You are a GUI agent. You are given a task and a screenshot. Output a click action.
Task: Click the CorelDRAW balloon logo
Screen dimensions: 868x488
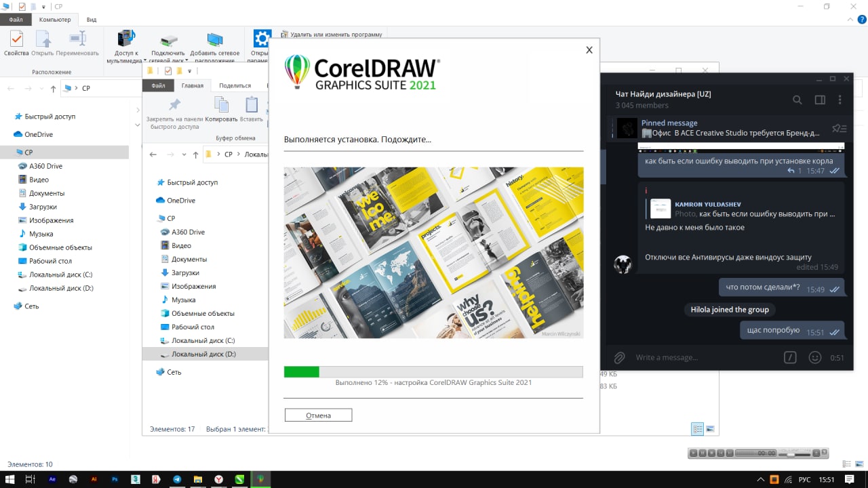tap(297, 73)
